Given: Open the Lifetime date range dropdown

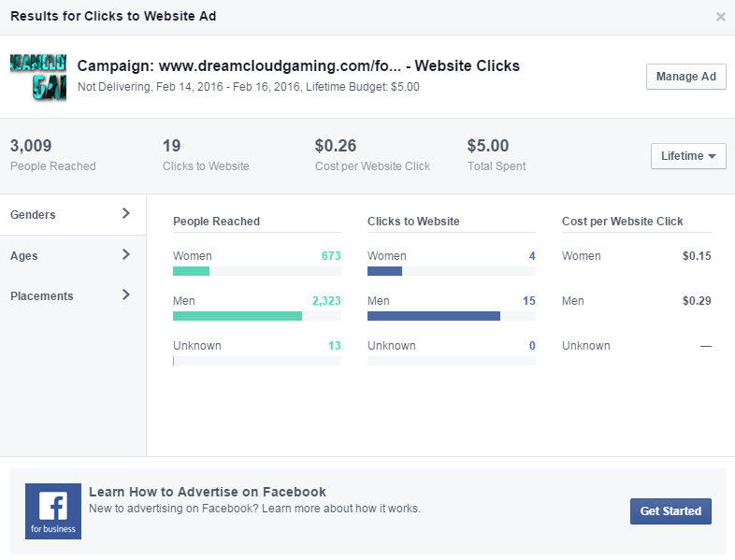Looking at the screenshot, I should point(688,156).
